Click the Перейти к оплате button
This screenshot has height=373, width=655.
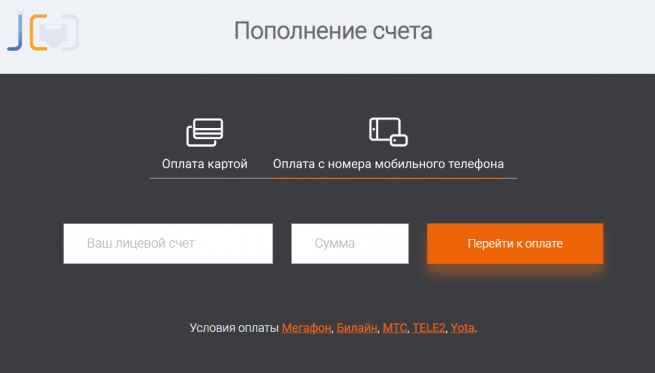[x=515, y=244]
